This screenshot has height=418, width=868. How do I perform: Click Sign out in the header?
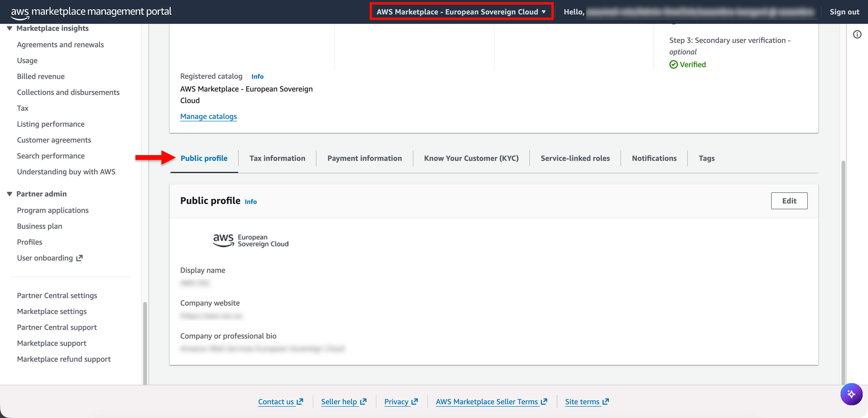point(844,12)
